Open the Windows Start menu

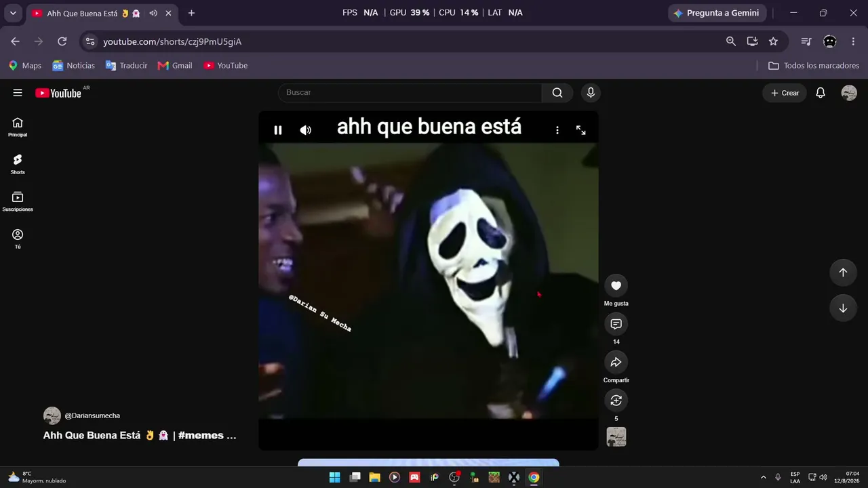coord(334,477)
